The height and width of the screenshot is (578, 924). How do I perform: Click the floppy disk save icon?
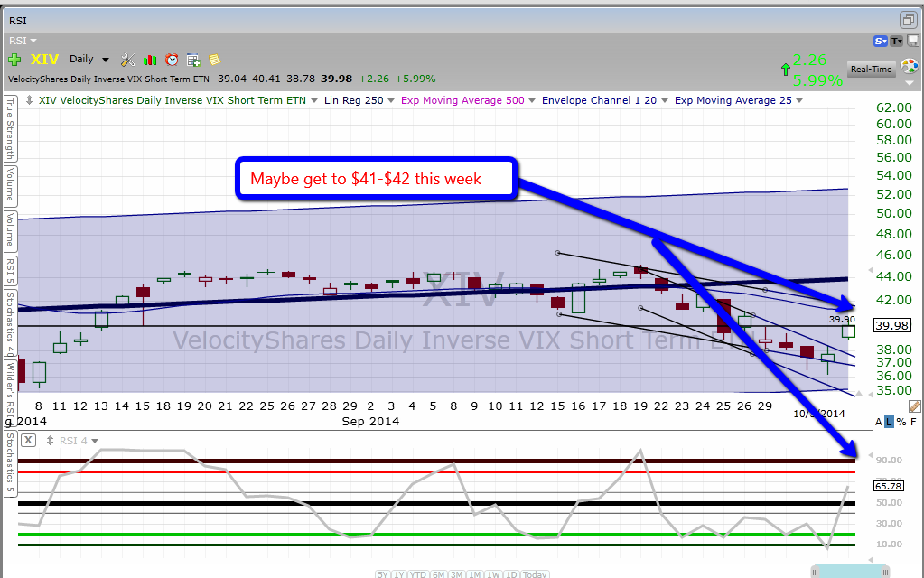coord(913,41)
